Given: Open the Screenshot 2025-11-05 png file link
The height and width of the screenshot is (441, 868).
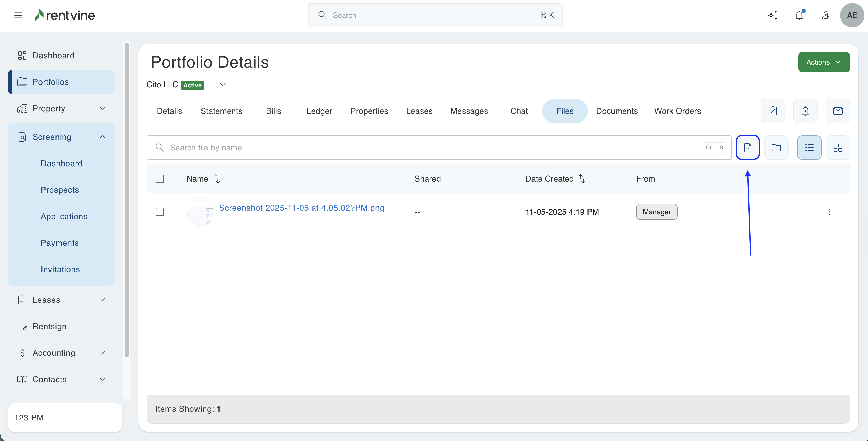Looking at the screenshot, I should [301, 208].
